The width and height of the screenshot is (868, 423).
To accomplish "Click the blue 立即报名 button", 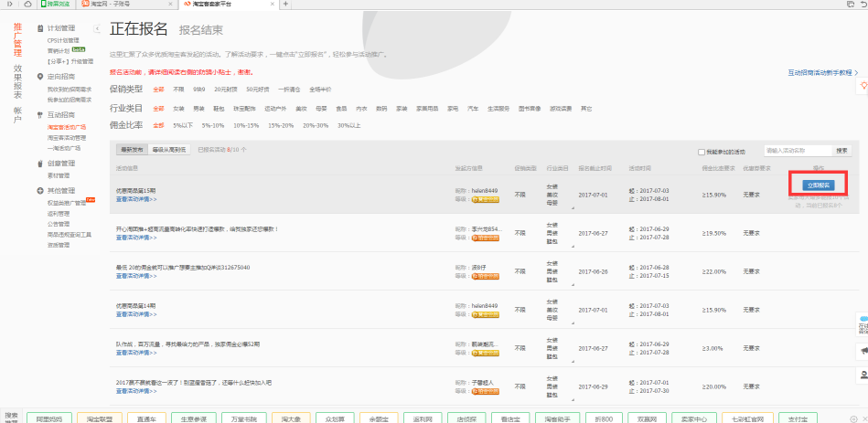I will coord(819,185).
